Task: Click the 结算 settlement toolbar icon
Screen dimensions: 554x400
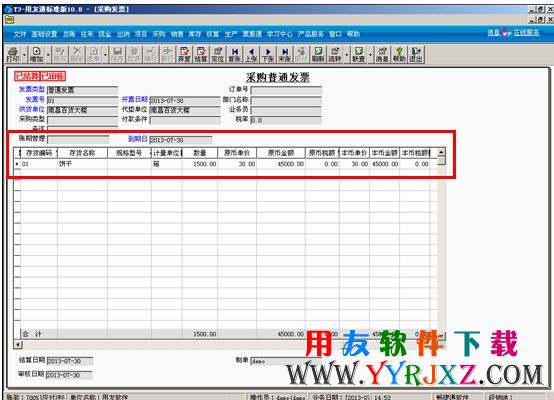Action: pos(201,54)
